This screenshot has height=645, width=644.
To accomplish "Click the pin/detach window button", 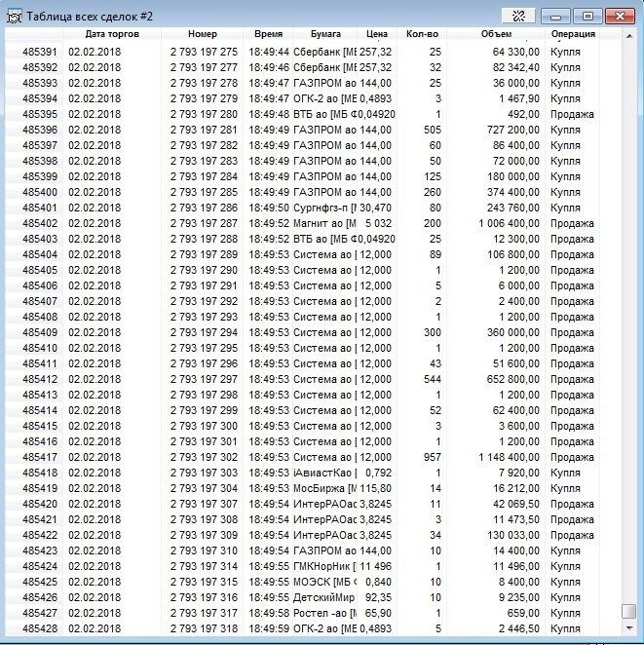I will pos(518,16).
